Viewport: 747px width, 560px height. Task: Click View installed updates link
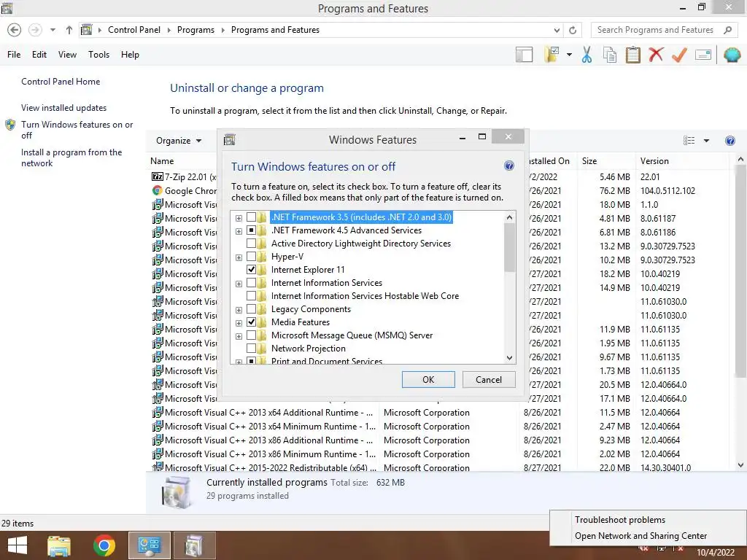click(x=63, y=108)
